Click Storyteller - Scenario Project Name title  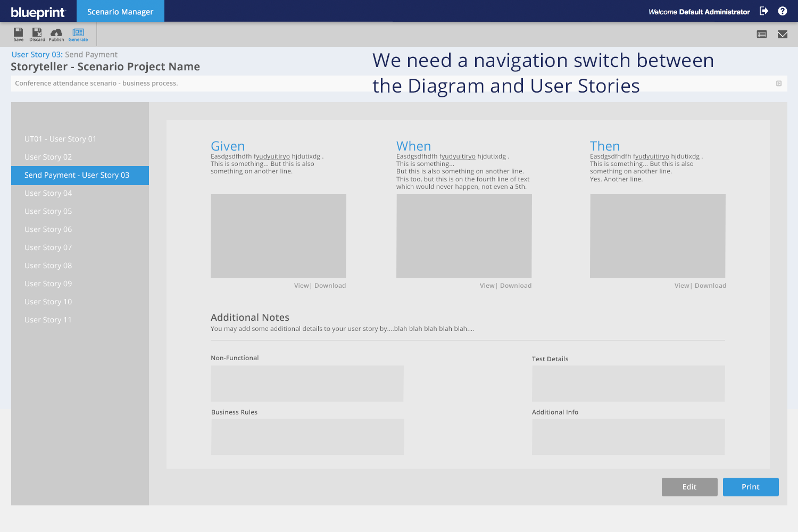[105, 66]
